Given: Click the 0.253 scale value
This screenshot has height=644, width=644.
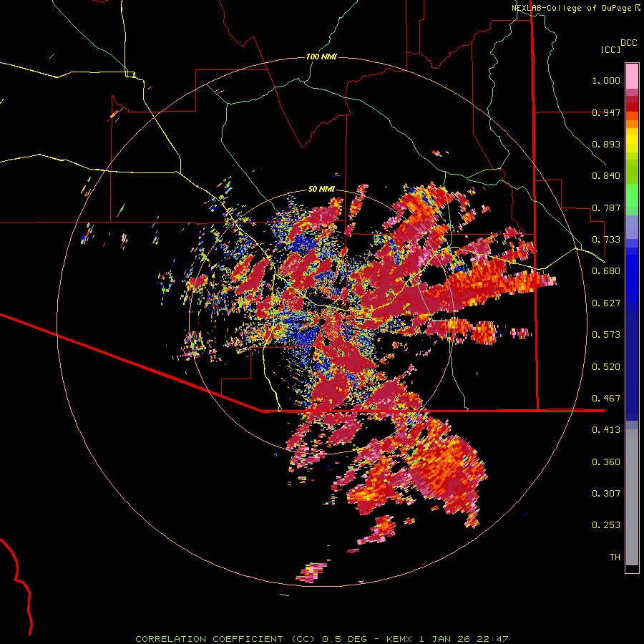Looking at the screenshot, I should pyautogui.click(x=606, y=525).
